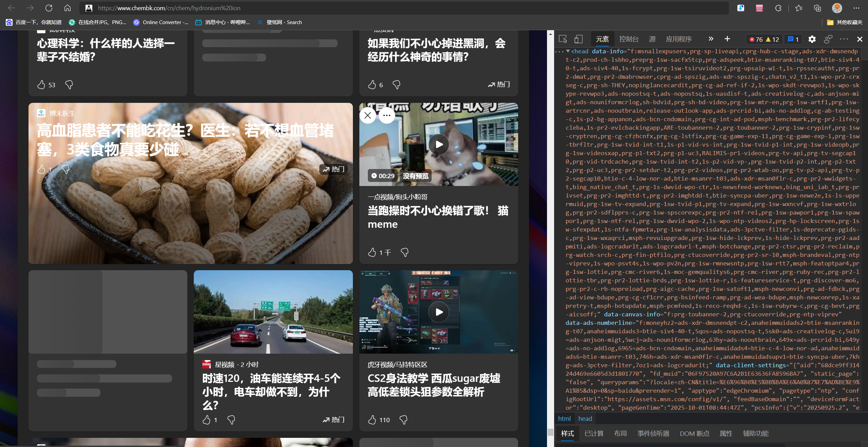The image size is (868, 447).
Task: Open the user profile avatar
Action: 837,8
